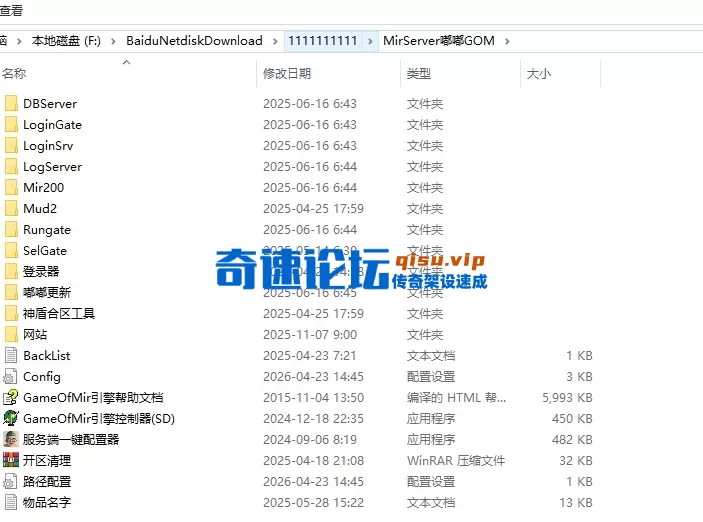Select the BackList text document icon
The image size is (703, 522).
(11, 356)
